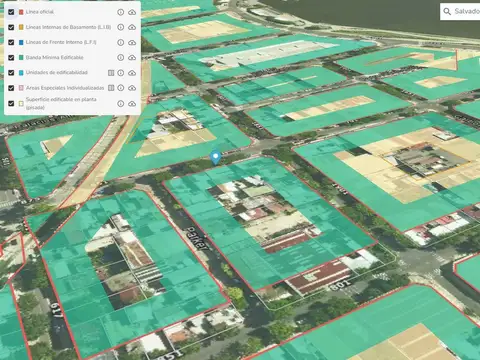Click the red Línea oficial color swatch
Image resolution: width=480 pixels, height=360 pixels.
(x=21, y=12)
